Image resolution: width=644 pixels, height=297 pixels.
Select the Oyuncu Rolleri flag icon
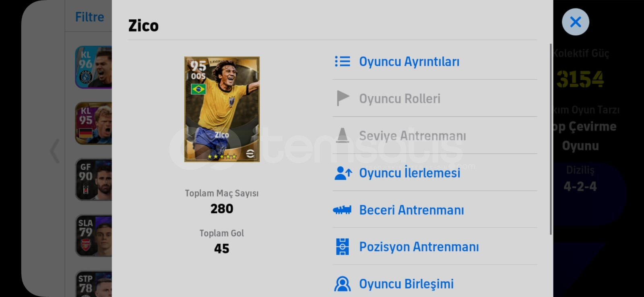(x=343, y=99)
